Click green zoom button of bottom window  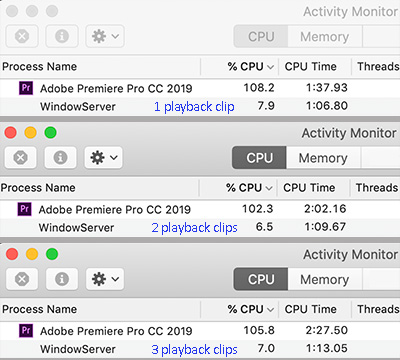(52, 254)
